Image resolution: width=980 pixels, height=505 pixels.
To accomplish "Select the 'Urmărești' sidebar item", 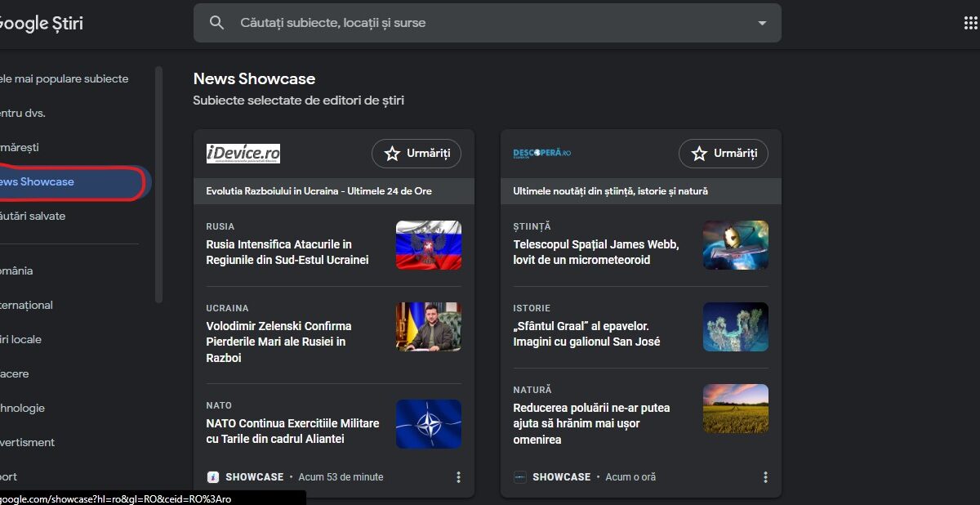I will pos(20,148).
